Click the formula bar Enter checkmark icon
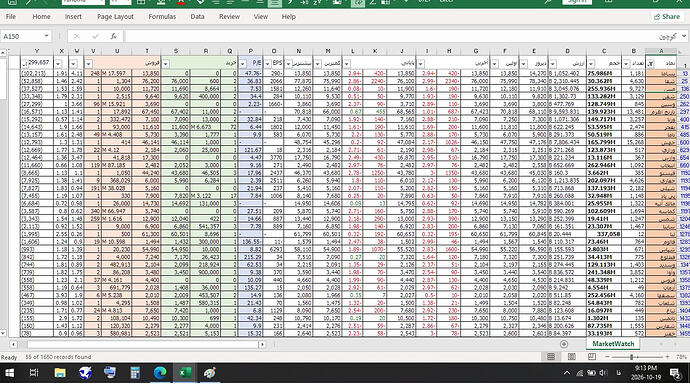690x386 pixels. click(x=95, y=37)
